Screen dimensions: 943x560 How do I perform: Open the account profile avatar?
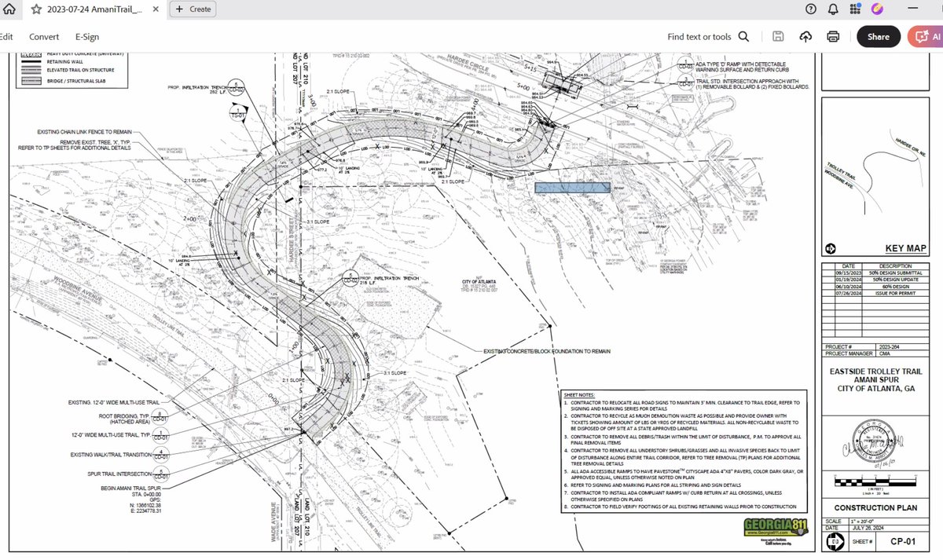pos(877,9)
